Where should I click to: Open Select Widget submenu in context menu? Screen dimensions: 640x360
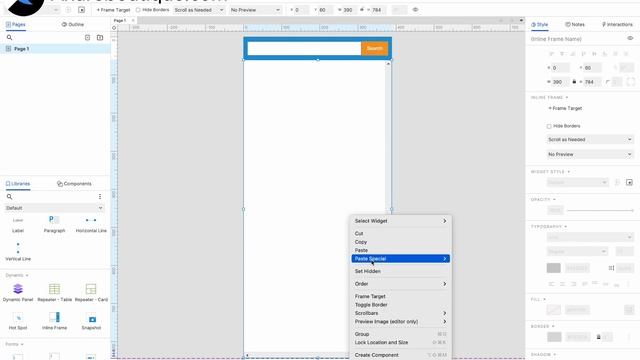[x=400, y=221]
